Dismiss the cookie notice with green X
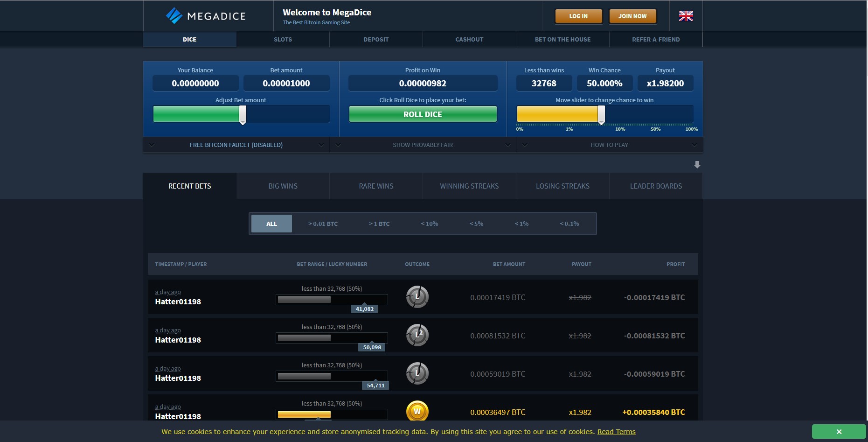This screenshot has width=868, height=442. pos(839,432)
